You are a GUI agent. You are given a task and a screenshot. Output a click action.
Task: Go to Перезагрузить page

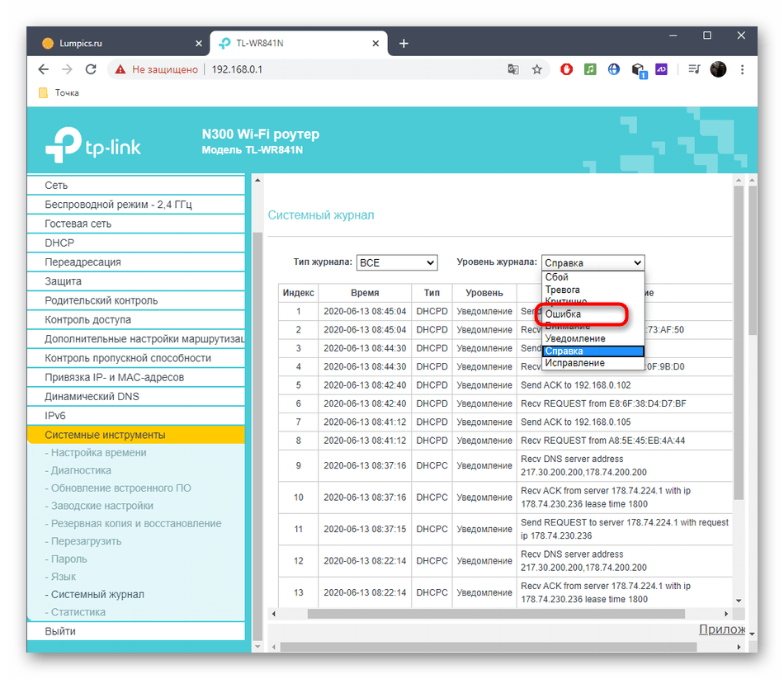(83, 541)
